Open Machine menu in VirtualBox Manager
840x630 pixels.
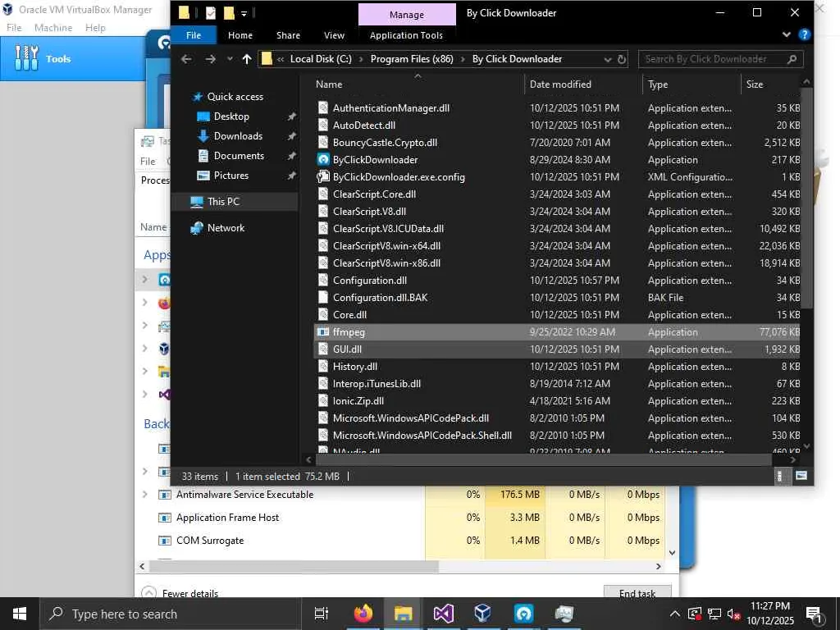(53, 28)
